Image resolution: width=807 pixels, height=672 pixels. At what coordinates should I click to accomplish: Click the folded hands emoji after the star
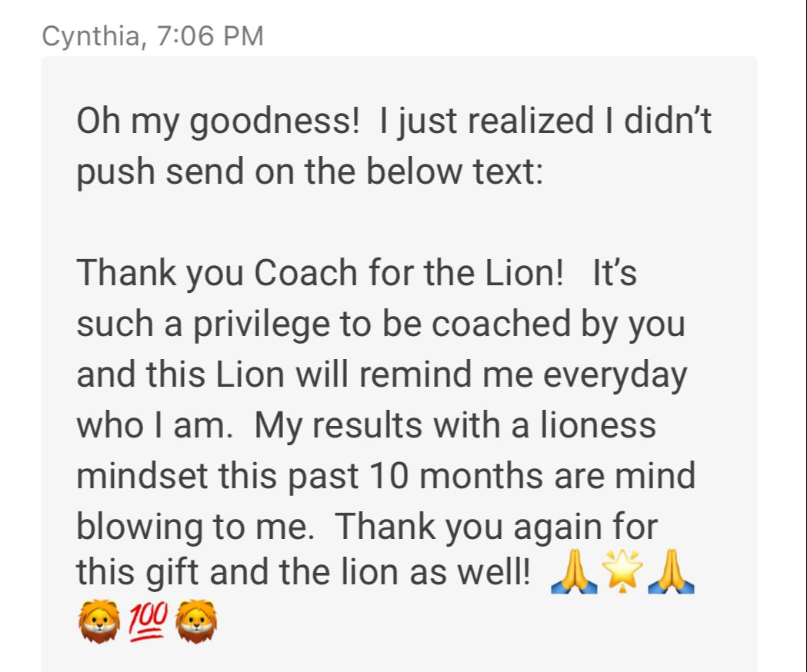coord(671,572)
